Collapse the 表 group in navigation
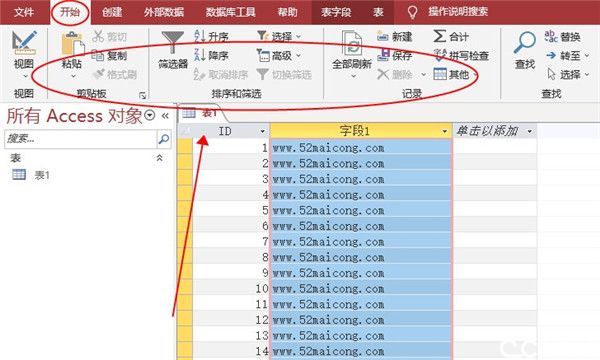This screenshot has width=600, height=360. [160, 158]
